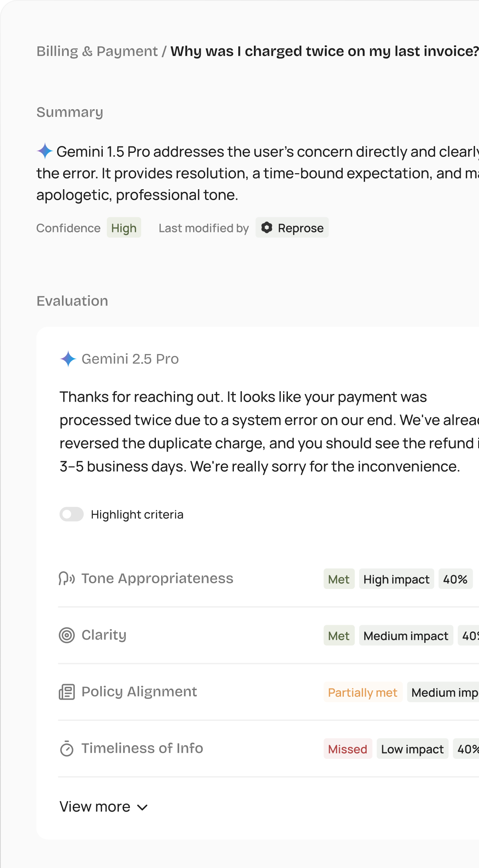479x868 pixels.
Task: Click the Gemini sparkle icon in Summary
Action: 45,151
